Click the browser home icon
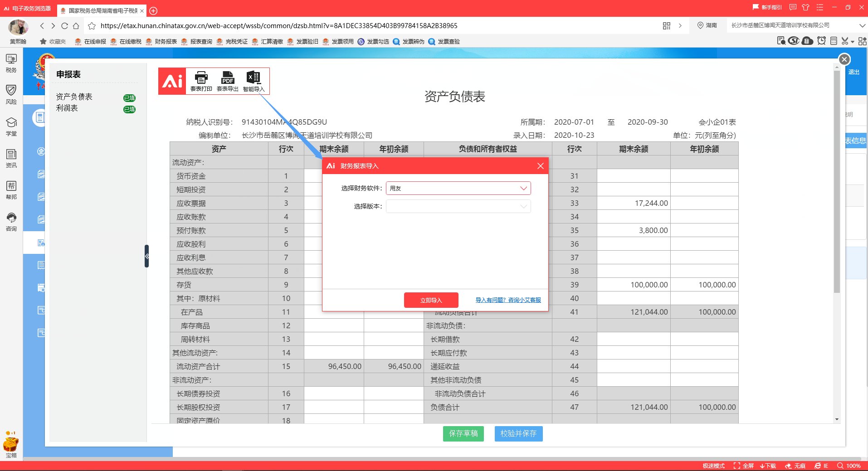The height and width of the screenshot is (471, 868). coord(76,26)
